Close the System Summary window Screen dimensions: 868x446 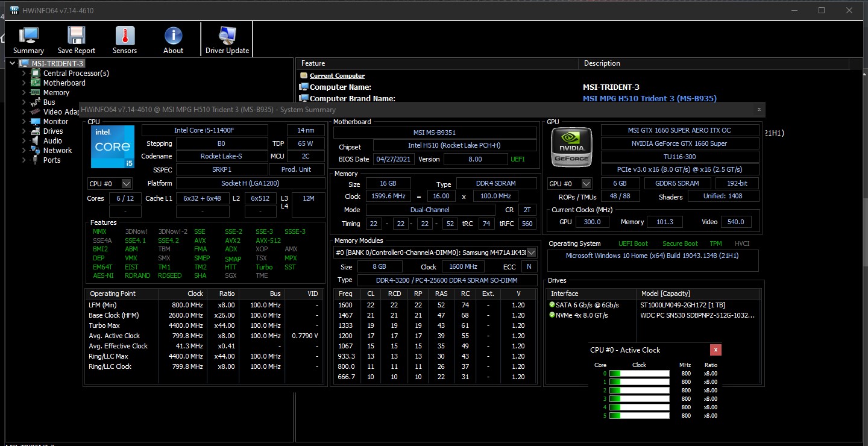759,110
